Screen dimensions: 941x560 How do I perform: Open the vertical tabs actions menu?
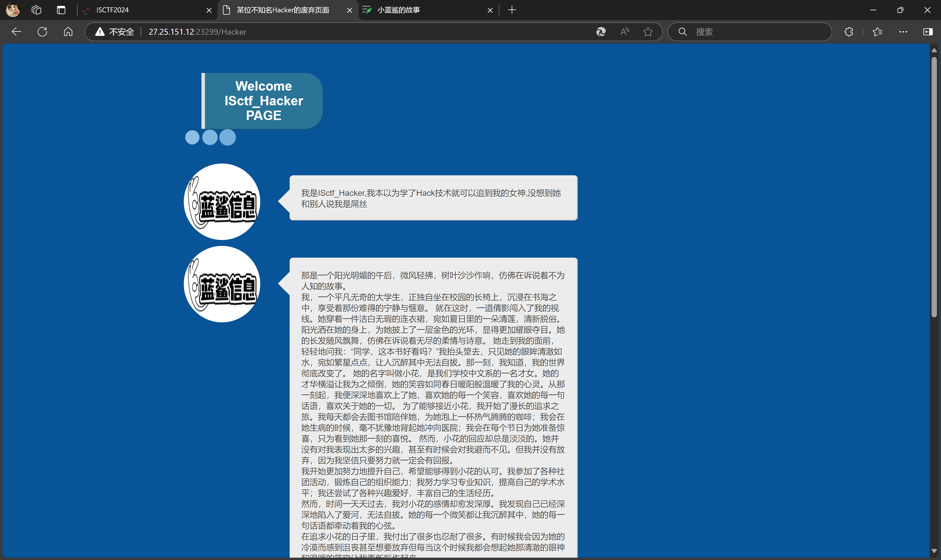tap(61, 10)
